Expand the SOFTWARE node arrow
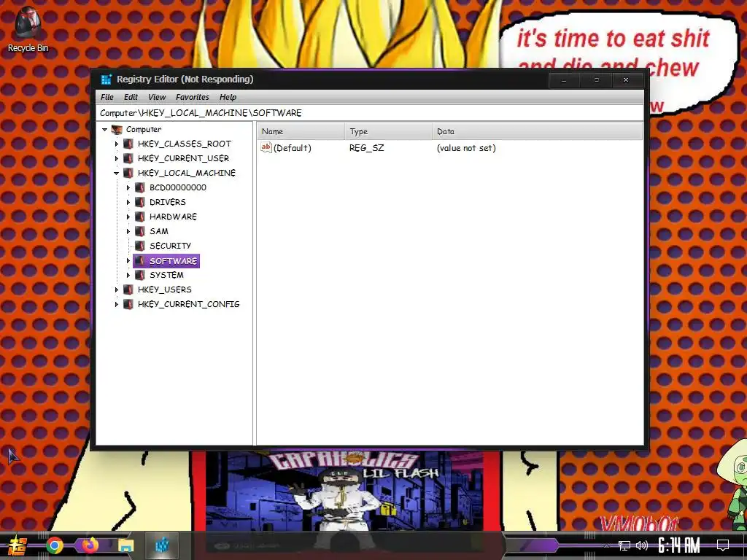The width and height of the screenshot is (747, 560). (128, 260)
